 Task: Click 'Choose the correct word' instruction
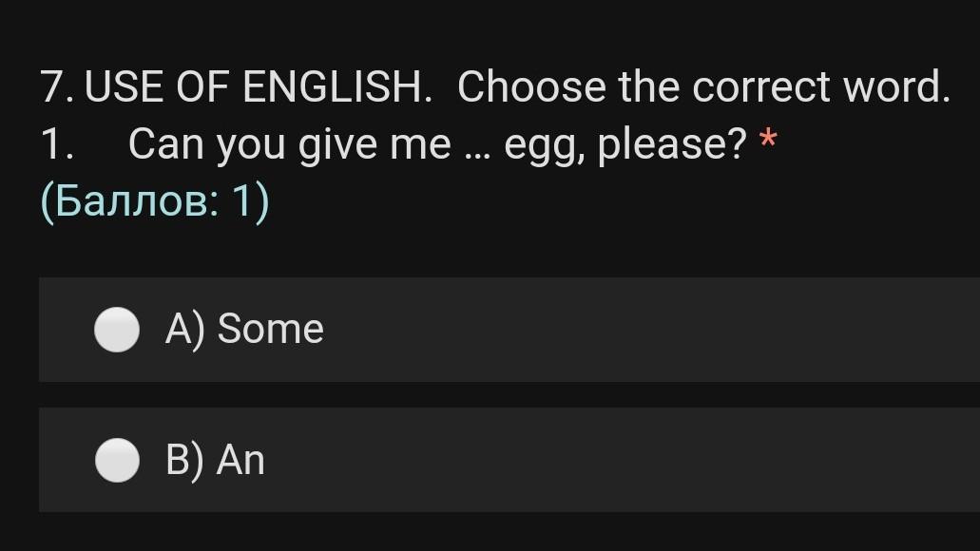coord(701,87)
